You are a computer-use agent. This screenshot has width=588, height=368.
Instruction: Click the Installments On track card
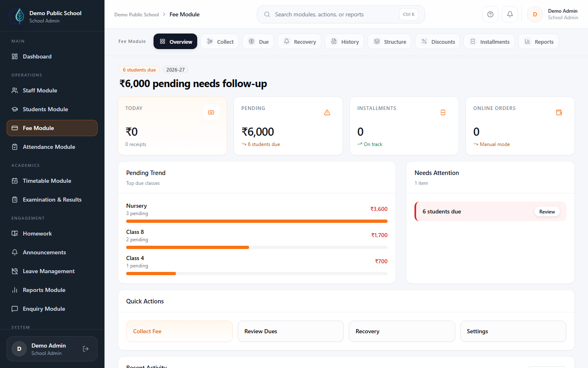tap(404, 126)
